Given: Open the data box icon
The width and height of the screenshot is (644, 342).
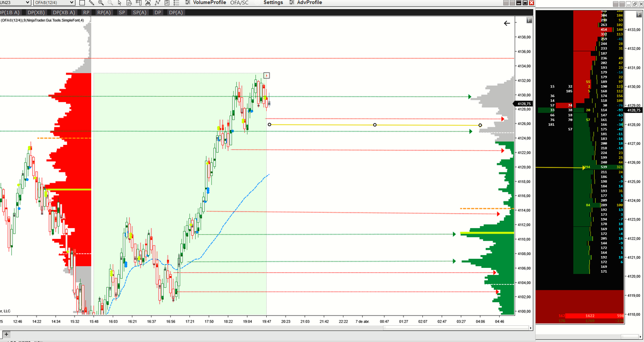Looking at the screenshot, I should point(129,3).
